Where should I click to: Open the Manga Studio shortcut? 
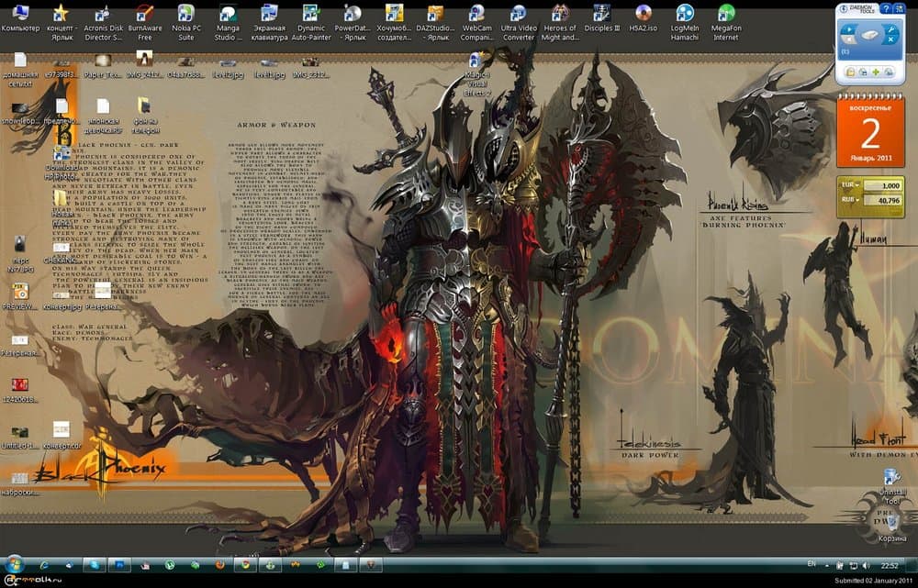point(228,14)
